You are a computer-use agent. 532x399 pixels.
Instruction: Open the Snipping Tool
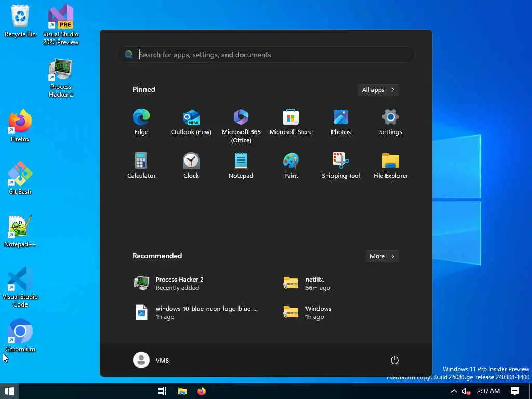(341, 165)
